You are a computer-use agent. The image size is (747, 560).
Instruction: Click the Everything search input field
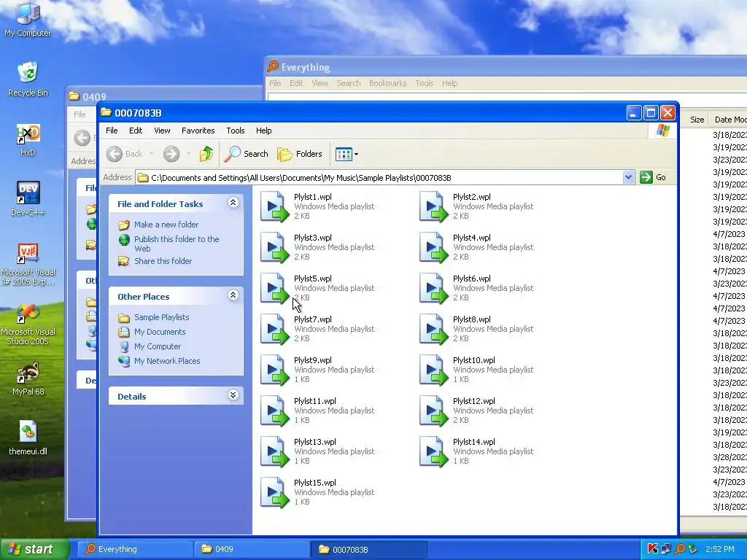507,97
